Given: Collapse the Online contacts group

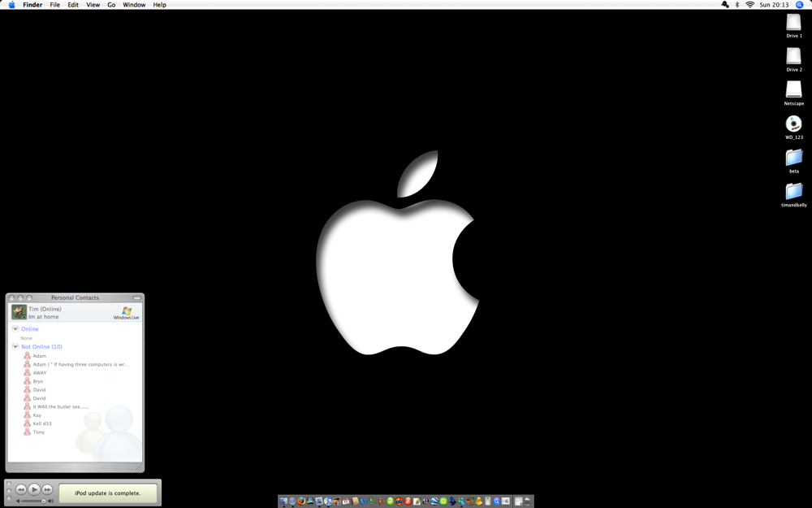Looking at the screenshot, I should [x=15, y=328].
